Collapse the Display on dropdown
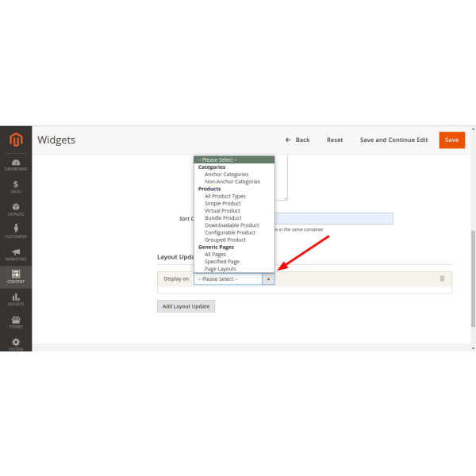The image size is (476, 476). point(268,279)
